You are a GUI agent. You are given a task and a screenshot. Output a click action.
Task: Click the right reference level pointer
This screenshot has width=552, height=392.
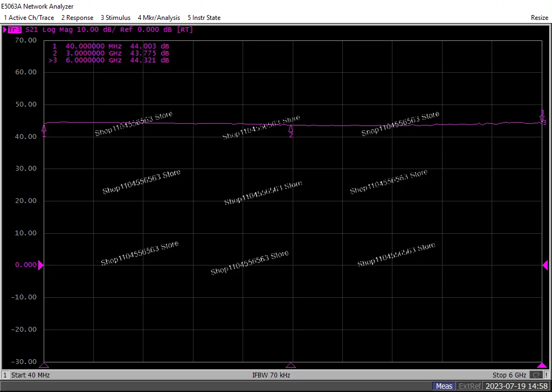(546, 265)
